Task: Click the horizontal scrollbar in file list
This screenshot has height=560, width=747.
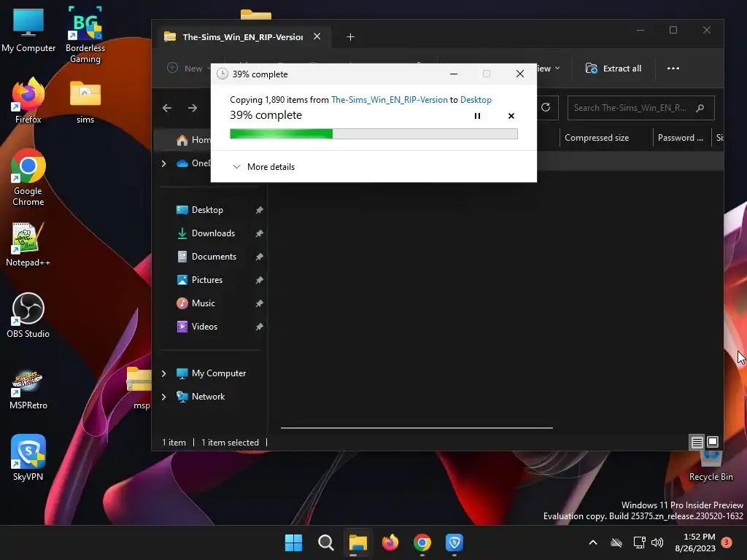Action: 417,427
